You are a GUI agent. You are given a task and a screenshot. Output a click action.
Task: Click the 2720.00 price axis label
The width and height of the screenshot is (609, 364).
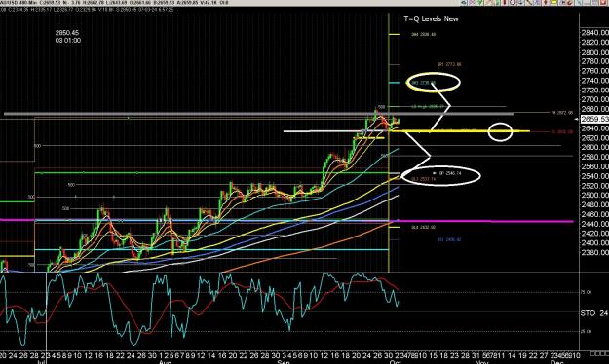tap(595, 91)
